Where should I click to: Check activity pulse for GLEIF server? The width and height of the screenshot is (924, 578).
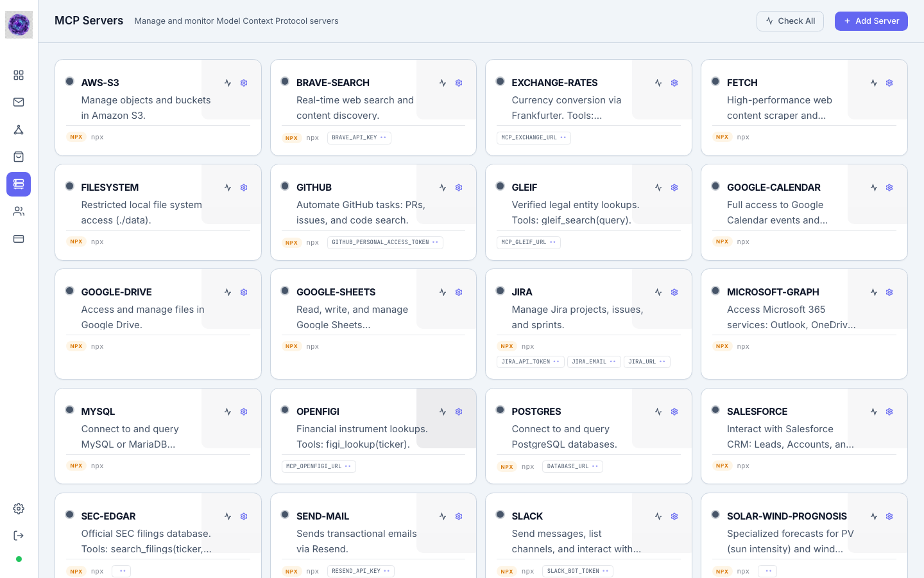[658, 188]
